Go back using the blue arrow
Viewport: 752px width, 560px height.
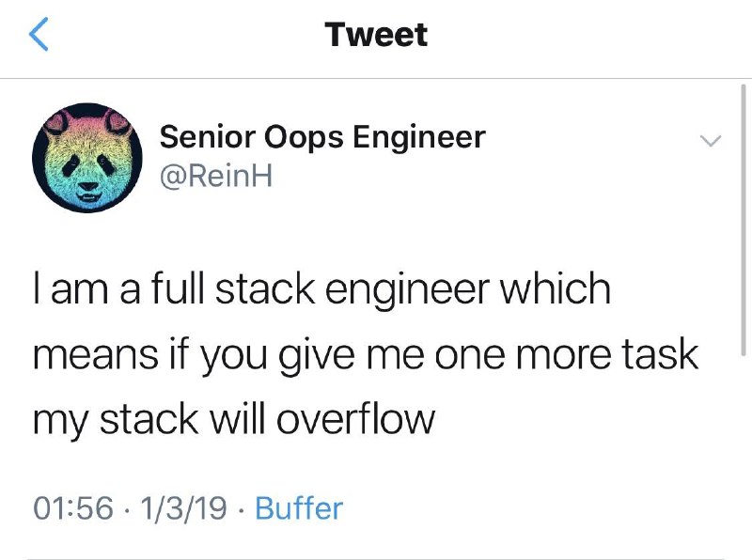coord(38,35)
